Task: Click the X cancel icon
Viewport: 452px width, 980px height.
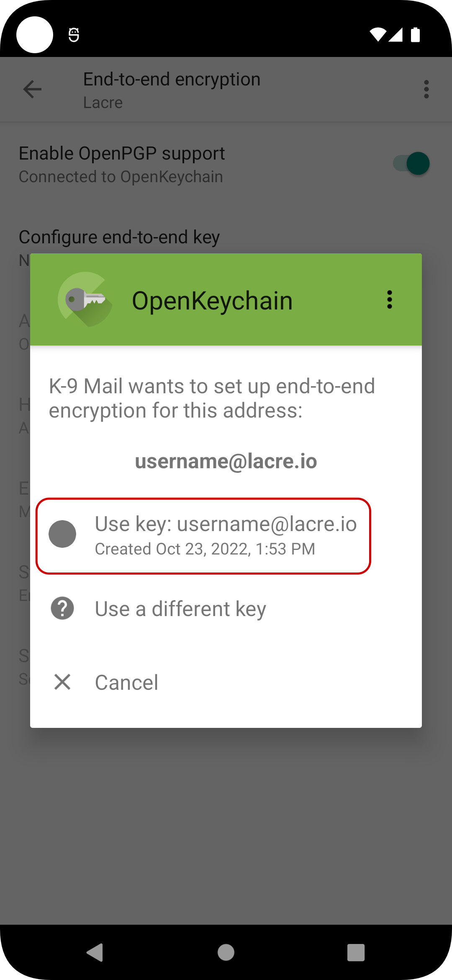Action: [x=62, y=682]
